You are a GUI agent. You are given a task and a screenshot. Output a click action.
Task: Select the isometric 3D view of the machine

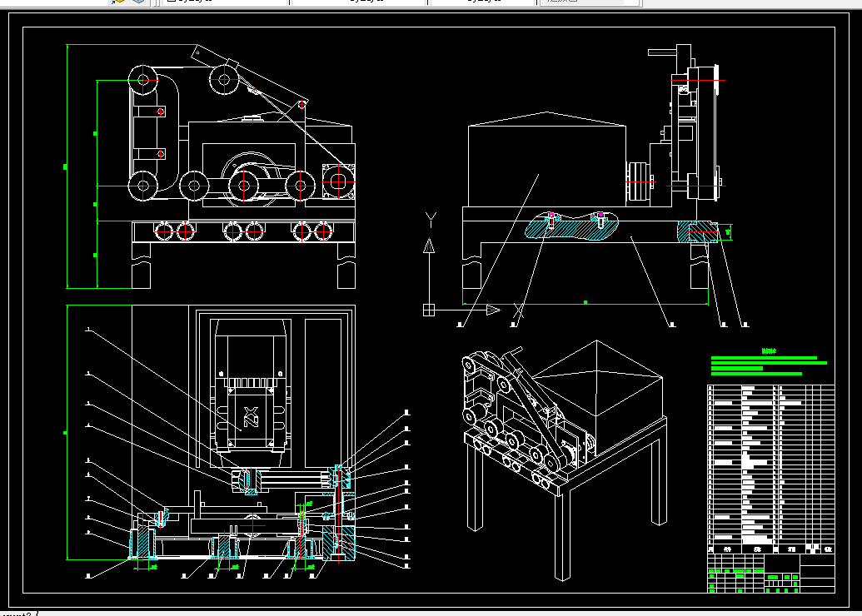click(x=565, y=459)
